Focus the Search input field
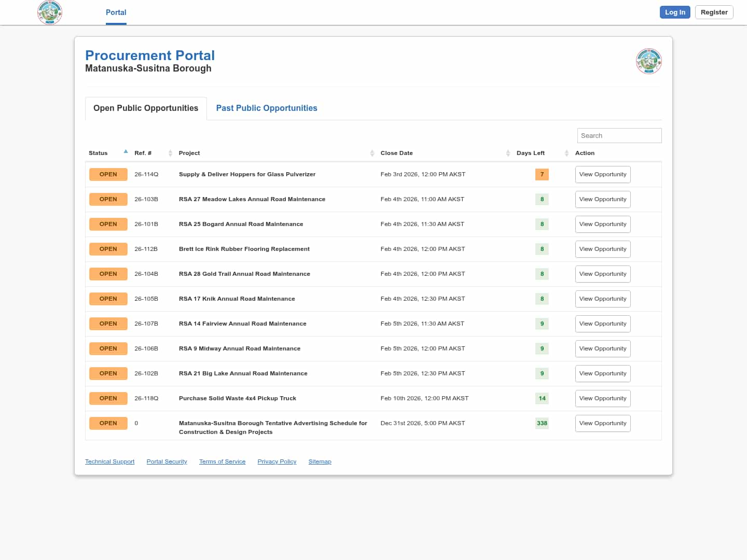 (619, 135)
